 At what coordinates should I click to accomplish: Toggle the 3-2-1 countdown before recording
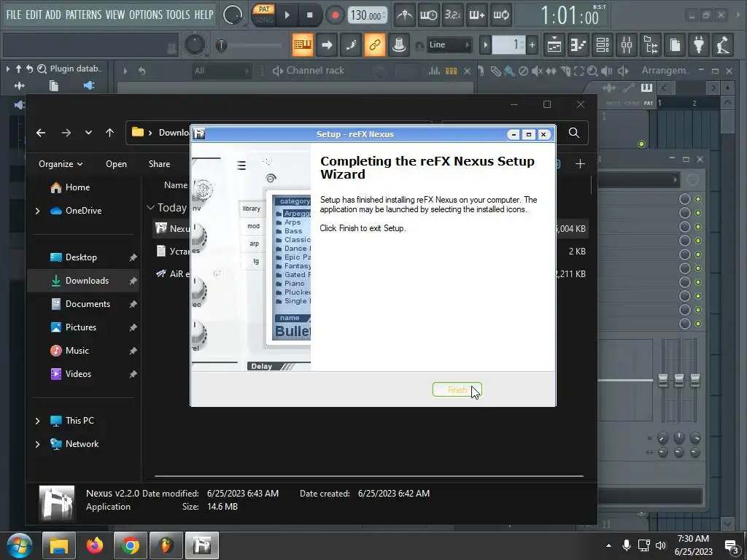[452, 15]
